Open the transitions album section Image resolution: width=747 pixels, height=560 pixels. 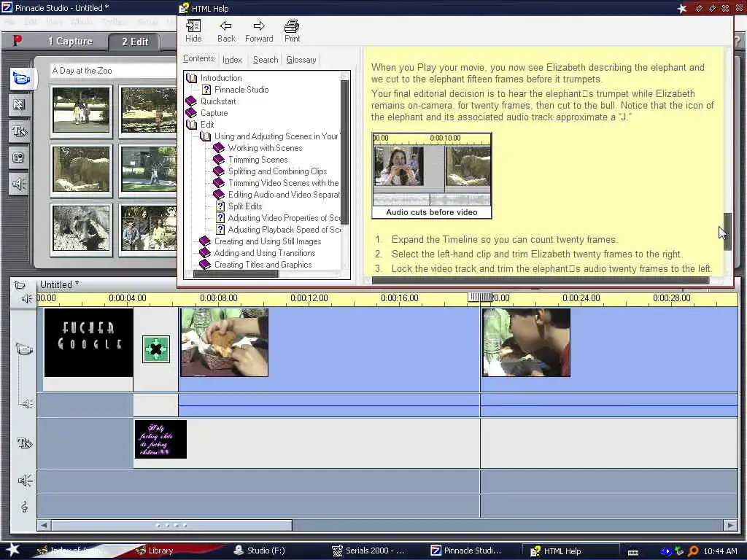tap(20, 104)
